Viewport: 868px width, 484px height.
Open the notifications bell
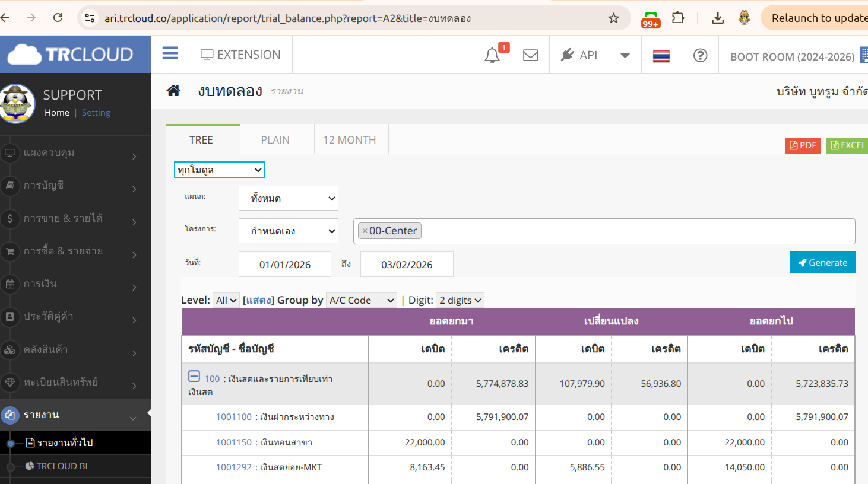[x=492, y=55]
